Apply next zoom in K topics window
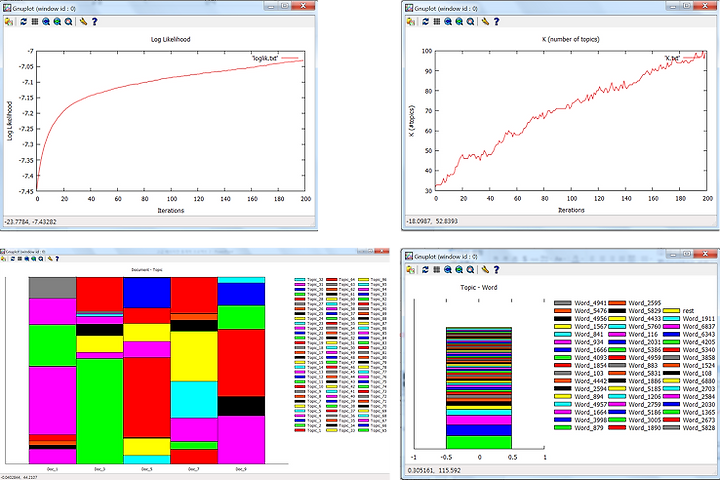This screenshot has width=720, height=480. tap(459, 22)
